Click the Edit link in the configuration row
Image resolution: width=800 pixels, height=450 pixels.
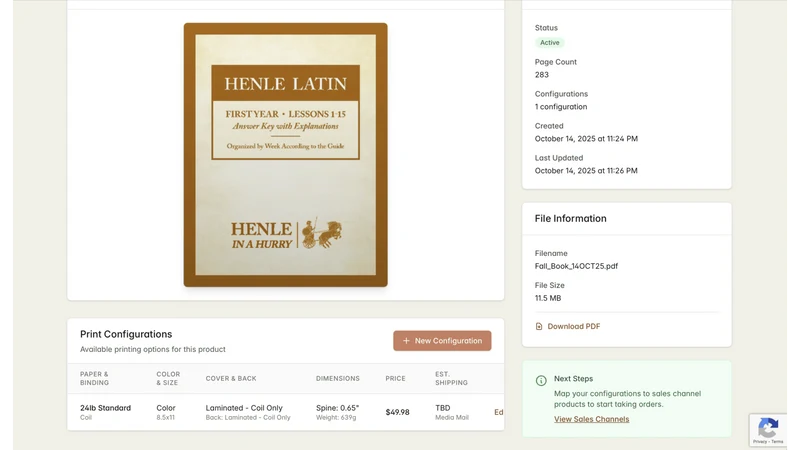tap(498, 412)
